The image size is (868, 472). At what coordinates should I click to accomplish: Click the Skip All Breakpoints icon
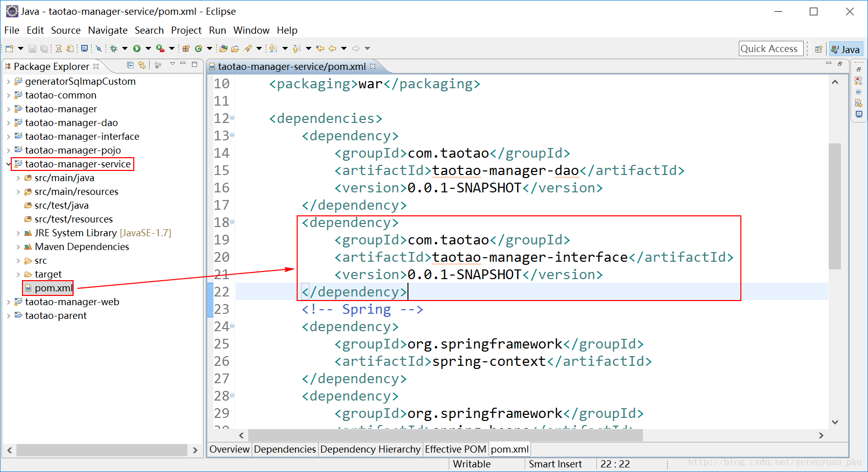[99, 48]
